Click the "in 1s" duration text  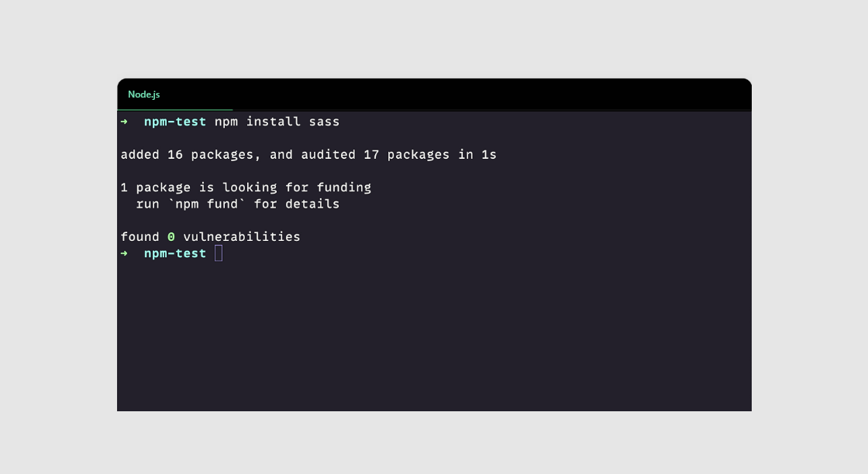coord(477,155)
